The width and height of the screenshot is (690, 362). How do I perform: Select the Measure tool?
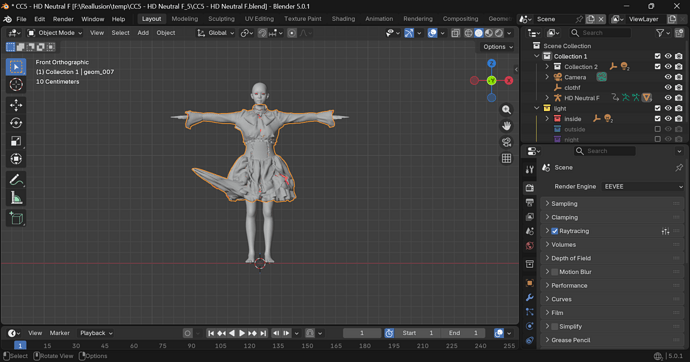[16, 198]
